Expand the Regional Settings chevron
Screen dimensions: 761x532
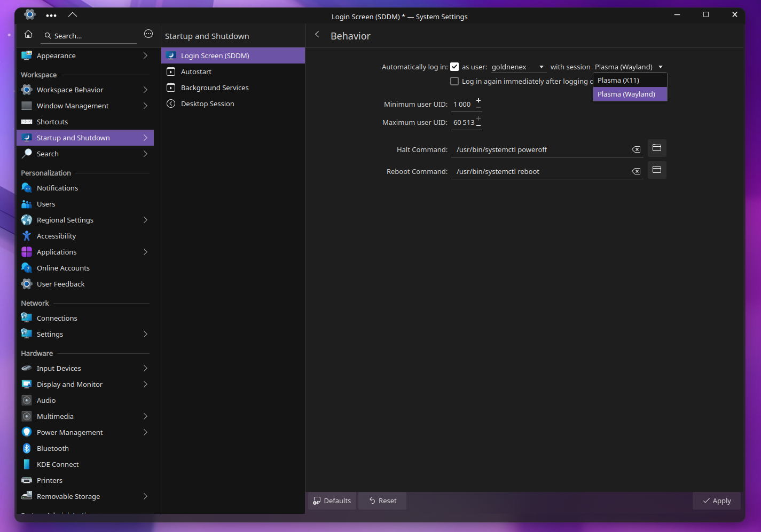[145, 220]
